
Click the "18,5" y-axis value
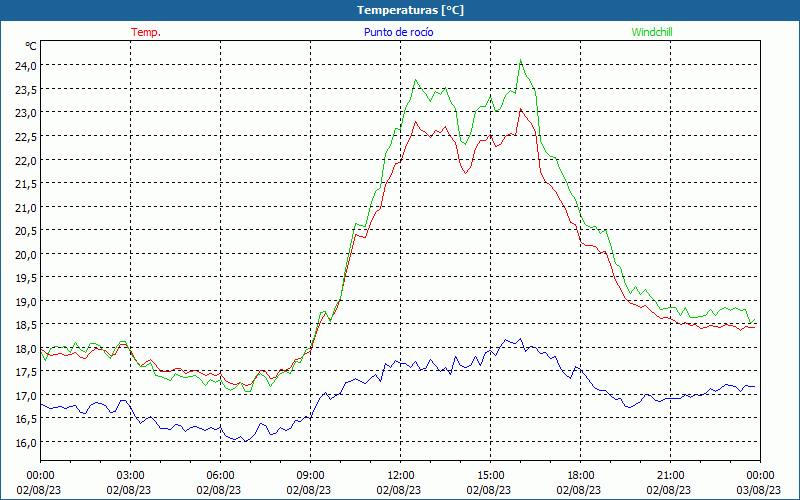pyautogui.click(x=26, y=325)
